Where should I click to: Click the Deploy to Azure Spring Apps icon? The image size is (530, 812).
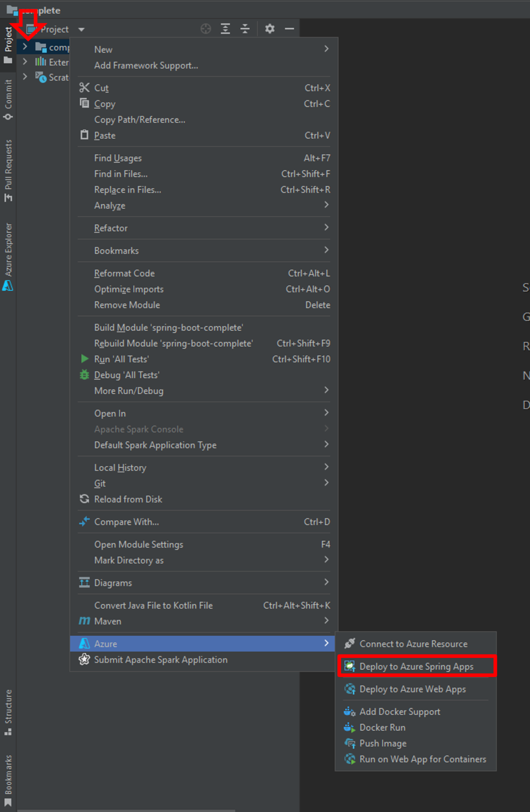350,666
